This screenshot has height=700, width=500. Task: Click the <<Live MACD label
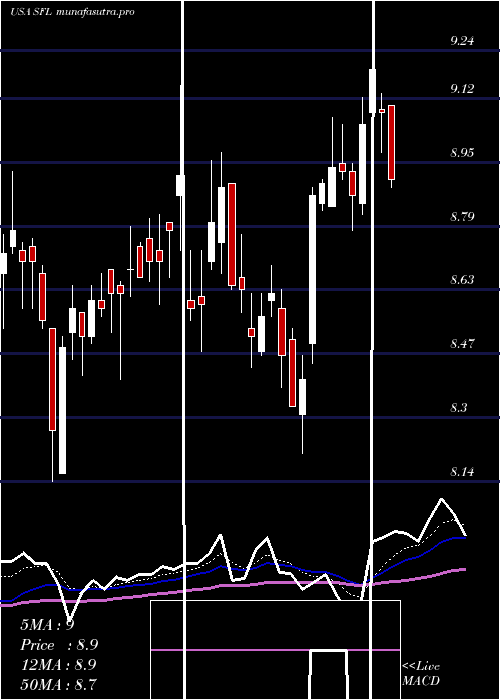(x=421, y=673)
